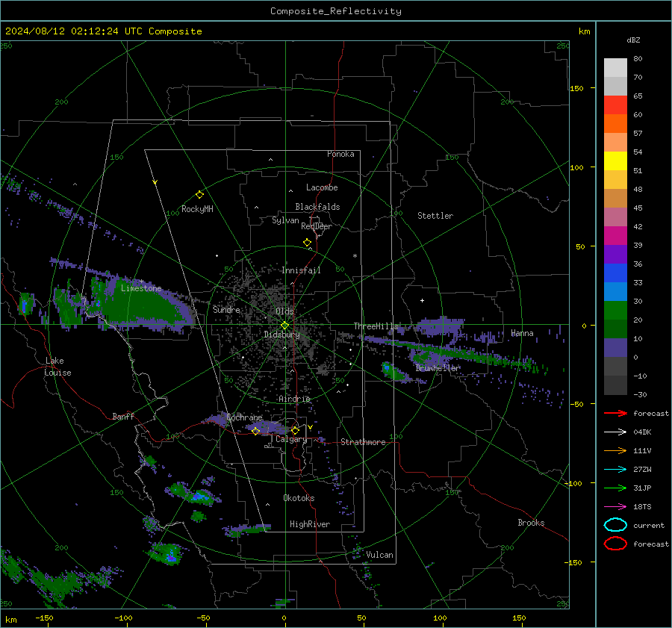Click the yellow 54 dBZ color swatch

tap(615, 161)
